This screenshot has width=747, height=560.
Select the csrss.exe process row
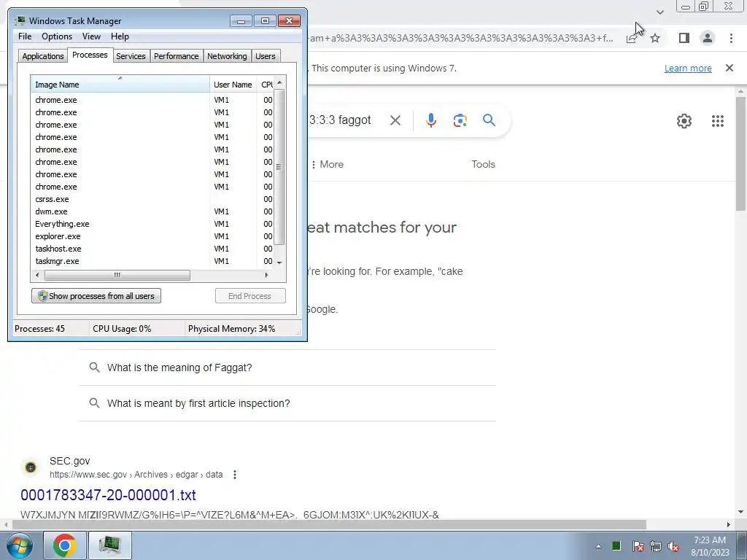point(152,199)
